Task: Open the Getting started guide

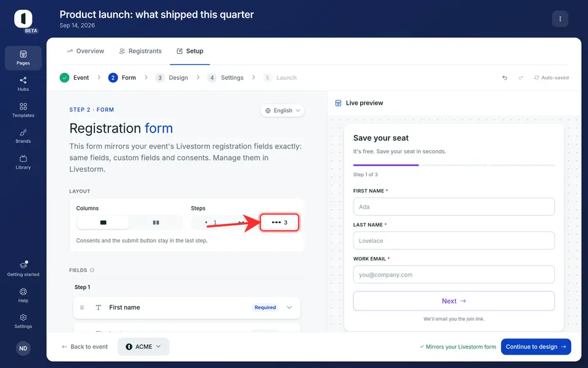Action: coord(23,269)
